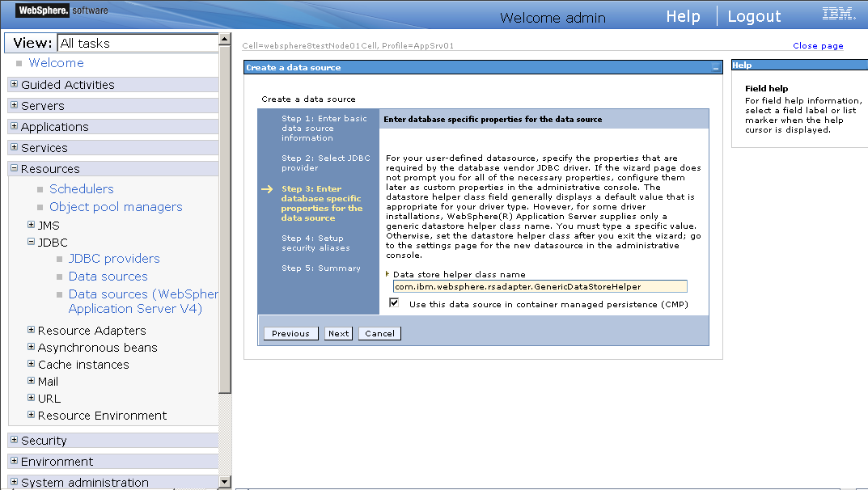Click Logout in the top bar
Image resolution: width=868 pixels, height=490 pixels.
753,15
